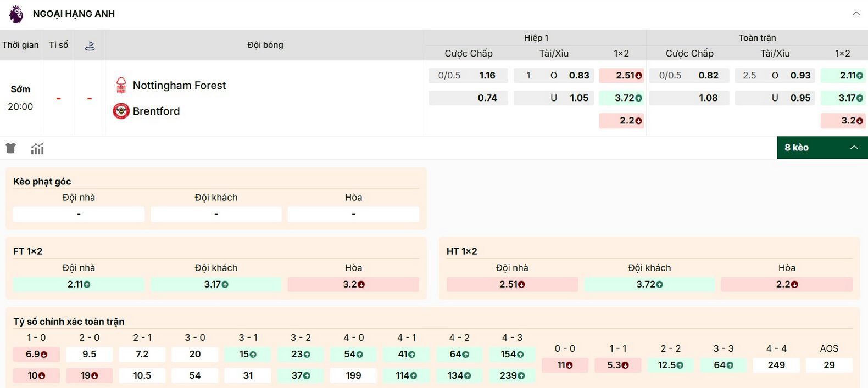Open the bar chart statistics icon
The image size is (868, 388).
(37, 148)
